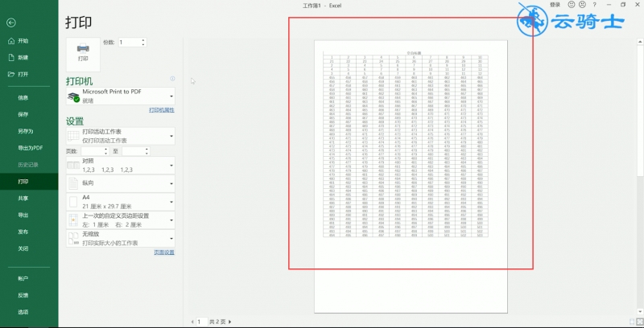
Task: Click the printer icon Print button
Action: [x=83, y=54]
